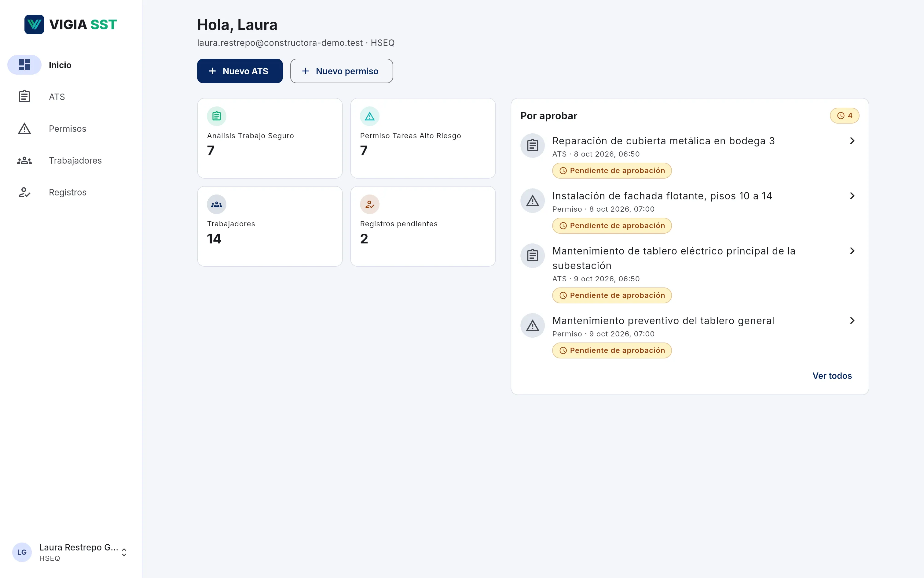This screenshot has width=924, height=578.
Task: Open the Inicio dashboard icon
Action: pos(24,65)
